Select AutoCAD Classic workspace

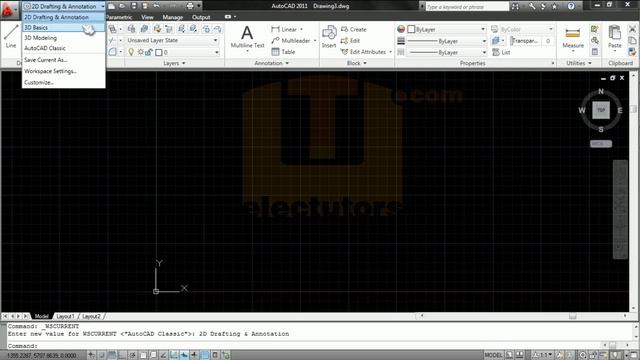click(64, 48)
